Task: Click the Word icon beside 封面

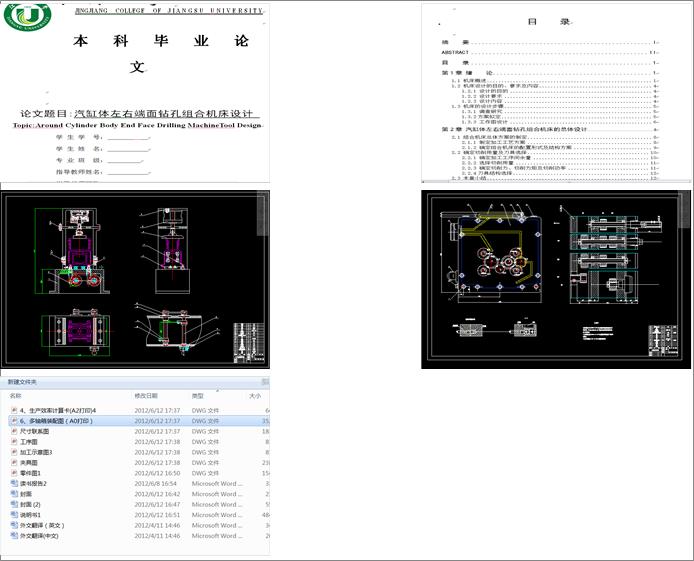Action: click(14, 494)
